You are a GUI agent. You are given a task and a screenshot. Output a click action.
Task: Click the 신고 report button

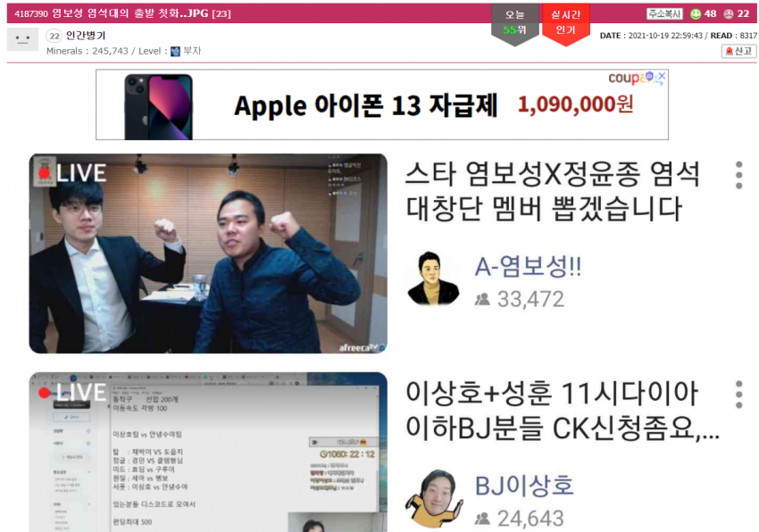[x=738, y=51]
